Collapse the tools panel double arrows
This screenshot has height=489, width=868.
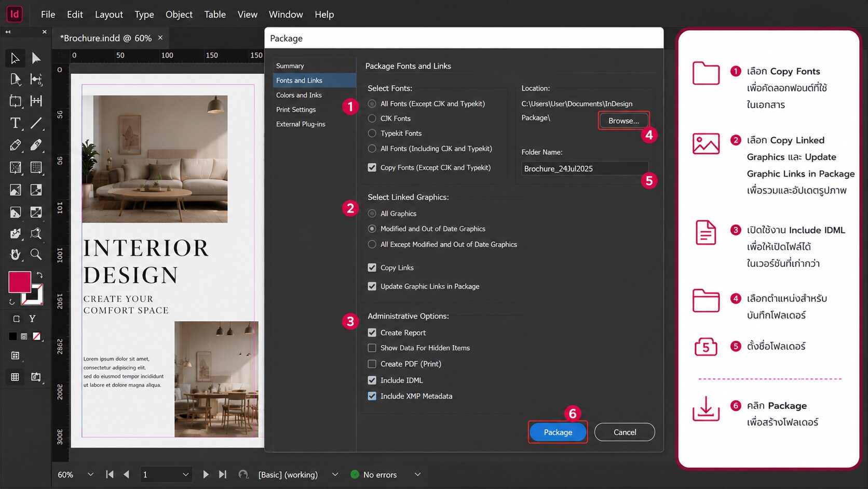[x=8, y=32]
